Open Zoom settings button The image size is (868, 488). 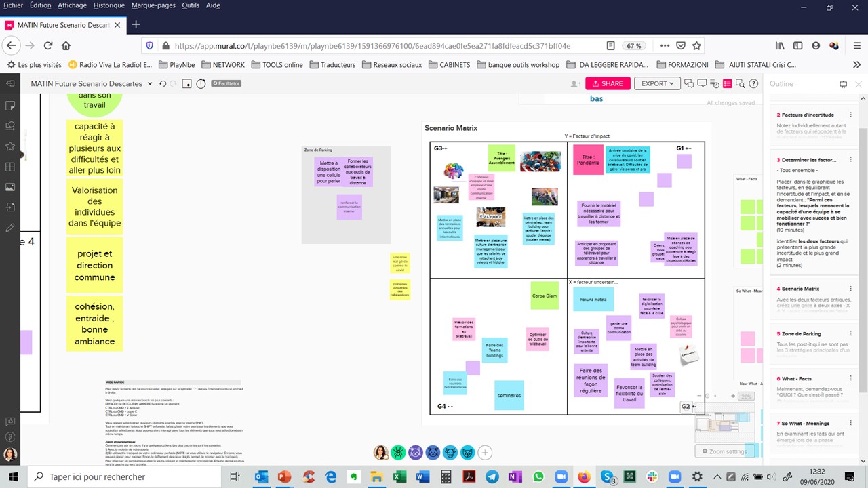coord(724,451)
